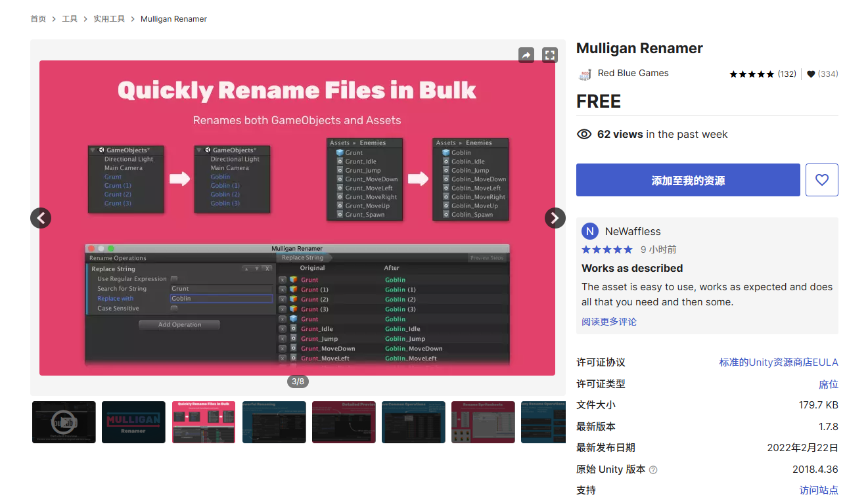Click the main Quickly Rename Files preview image
The height and width of the screenshot is (503, 868).
297,218
